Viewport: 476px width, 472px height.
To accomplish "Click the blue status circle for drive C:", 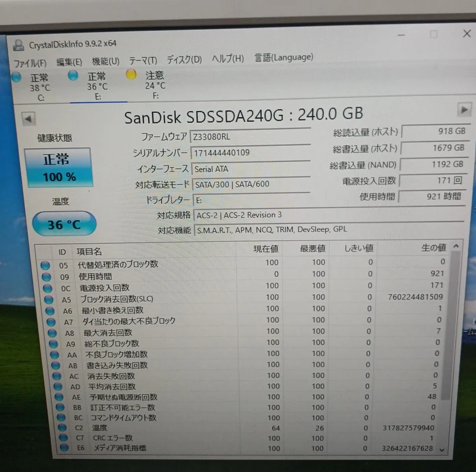I will coord(17,77).
